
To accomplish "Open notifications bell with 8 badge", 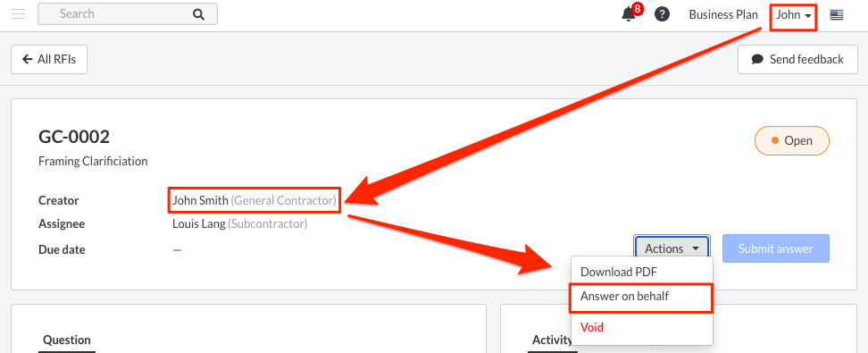I will [x=631, y=13].
